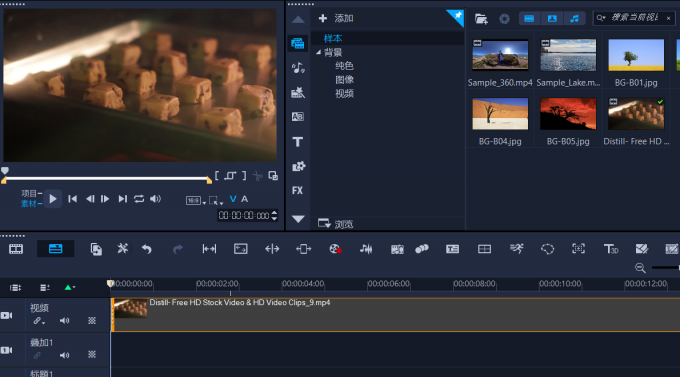Open the 3D Title Editor tool
Viewport: 680px width, 377px height.
(611, 249)
